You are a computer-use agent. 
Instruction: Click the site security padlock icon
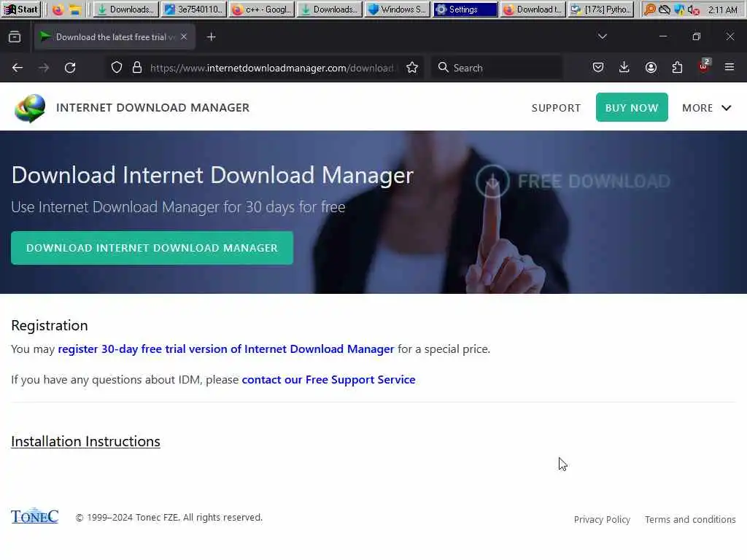coord(137,68)
